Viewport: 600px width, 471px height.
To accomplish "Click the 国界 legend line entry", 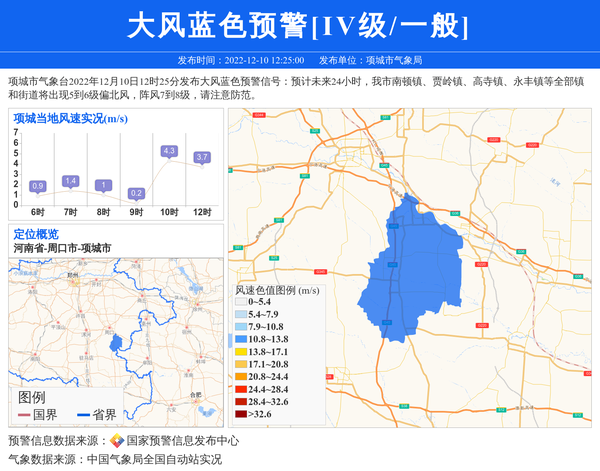I will click(x=38, y=415).
